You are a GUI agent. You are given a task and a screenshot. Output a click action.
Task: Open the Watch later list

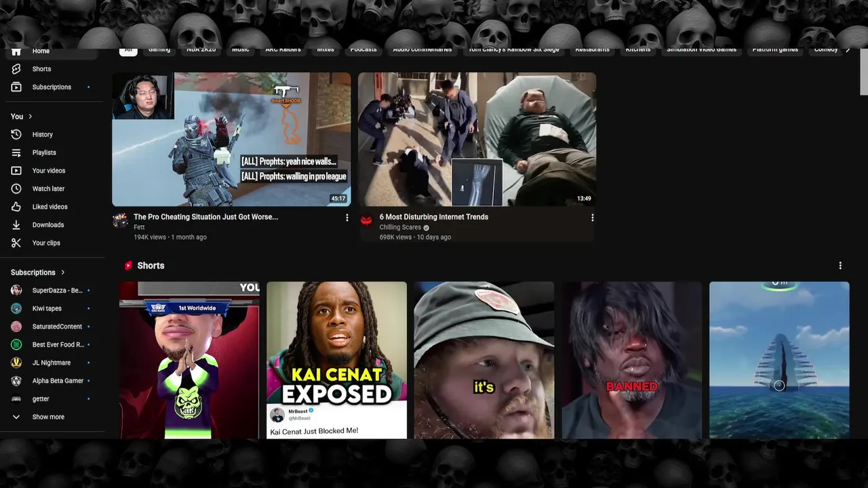pos(48,189)
